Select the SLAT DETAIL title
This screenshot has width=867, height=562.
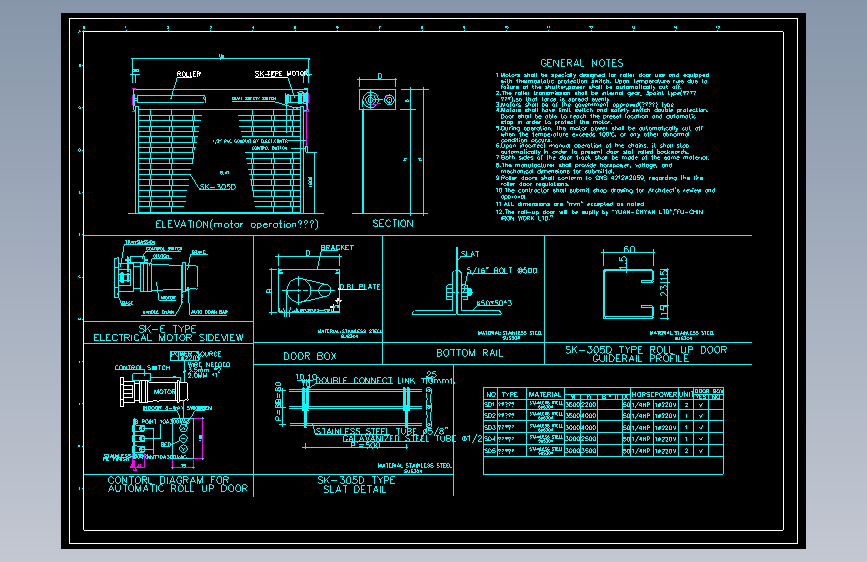(354, 489)
